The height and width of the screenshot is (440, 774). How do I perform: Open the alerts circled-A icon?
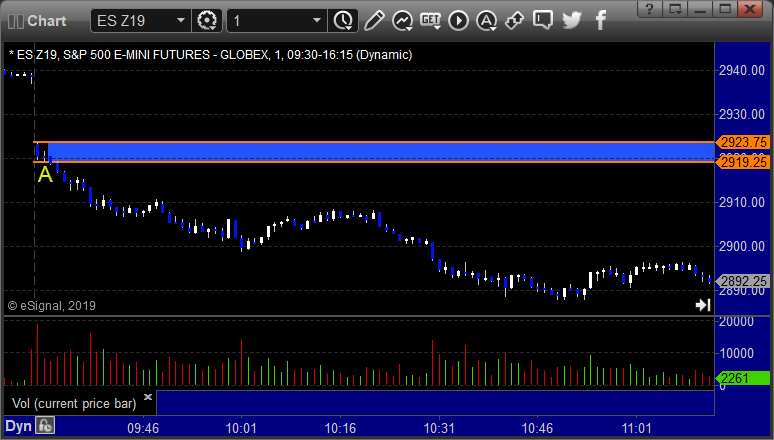tap(487, 21)
